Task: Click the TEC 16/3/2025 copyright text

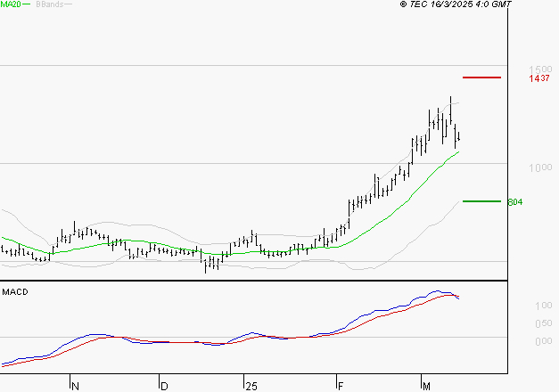Action: [x=456, y=4]
